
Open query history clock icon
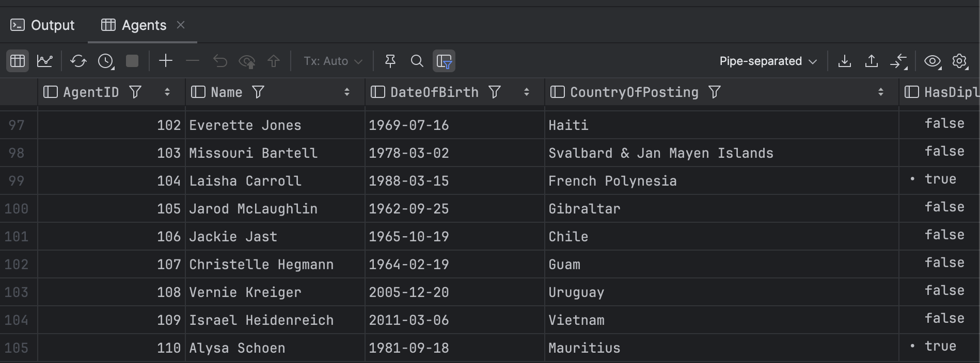pos(106,61)
